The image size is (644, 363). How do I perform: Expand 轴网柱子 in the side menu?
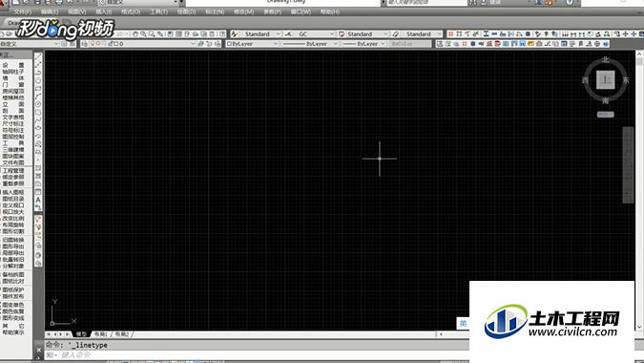(x=13, y=72)
